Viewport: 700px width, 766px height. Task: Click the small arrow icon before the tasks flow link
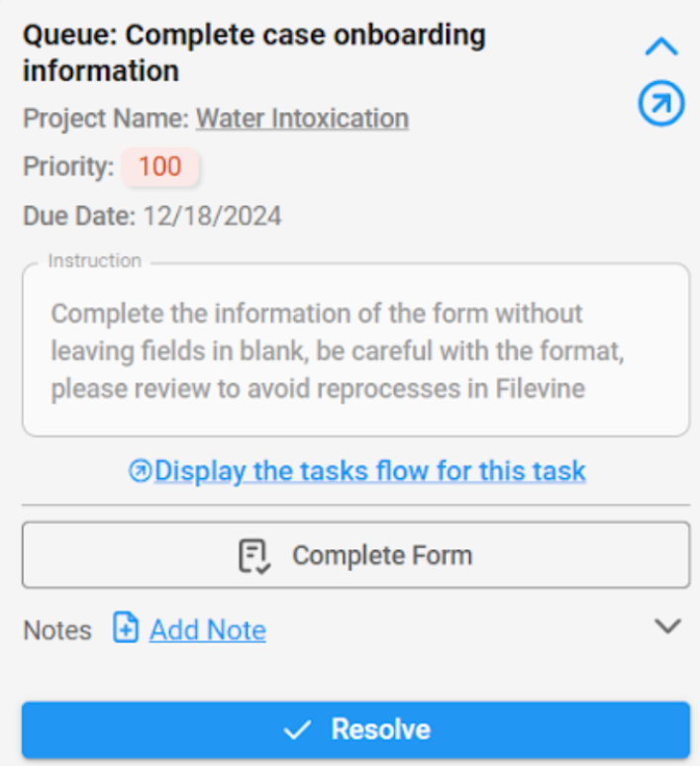coord(140,472)
